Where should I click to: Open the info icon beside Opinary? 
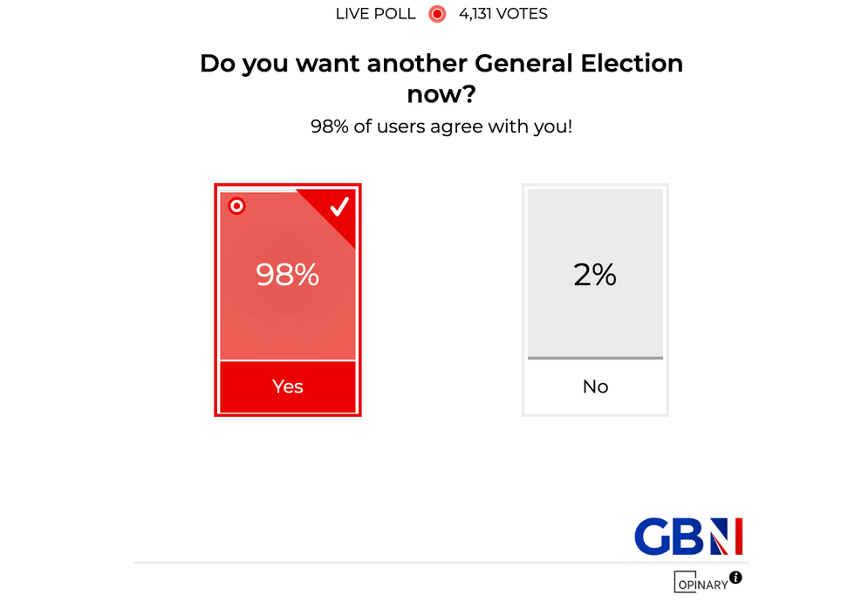(x=735, y=577)
